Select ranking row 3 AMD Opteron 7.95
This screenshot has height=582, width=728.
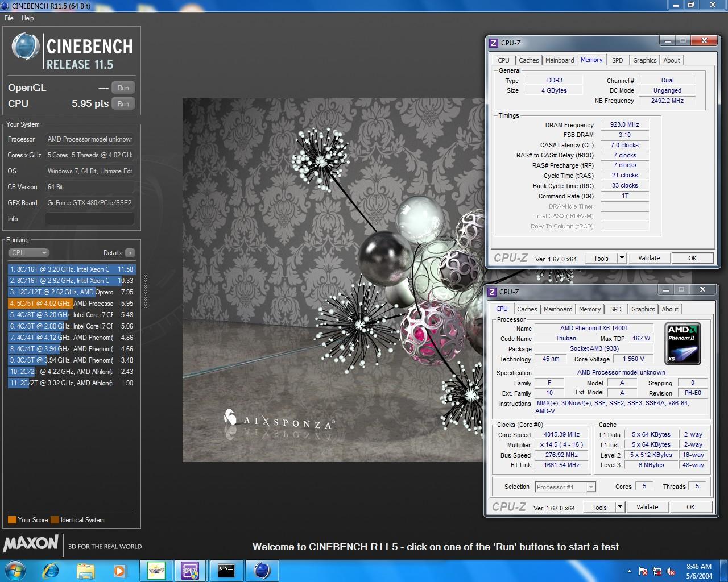pos(72,292)
